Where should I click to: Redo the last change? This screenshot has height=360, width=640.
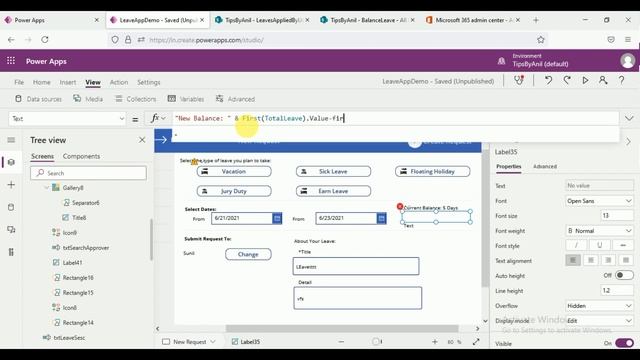(x=567, y=80)
